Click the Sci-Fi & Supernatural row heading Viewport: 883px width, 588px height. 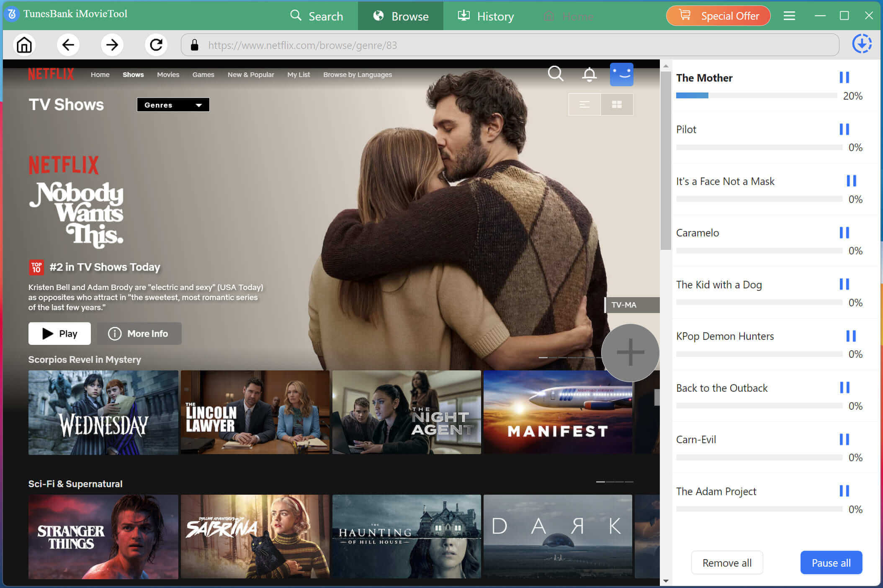pos(75,484)
